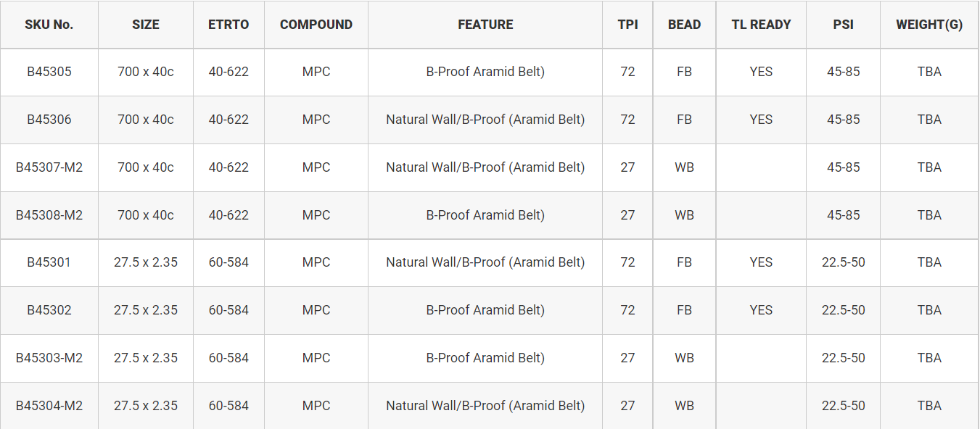Select the WEIGHT(G) column header
Viewport: 980px width, 429px height.
coord(929,25)
